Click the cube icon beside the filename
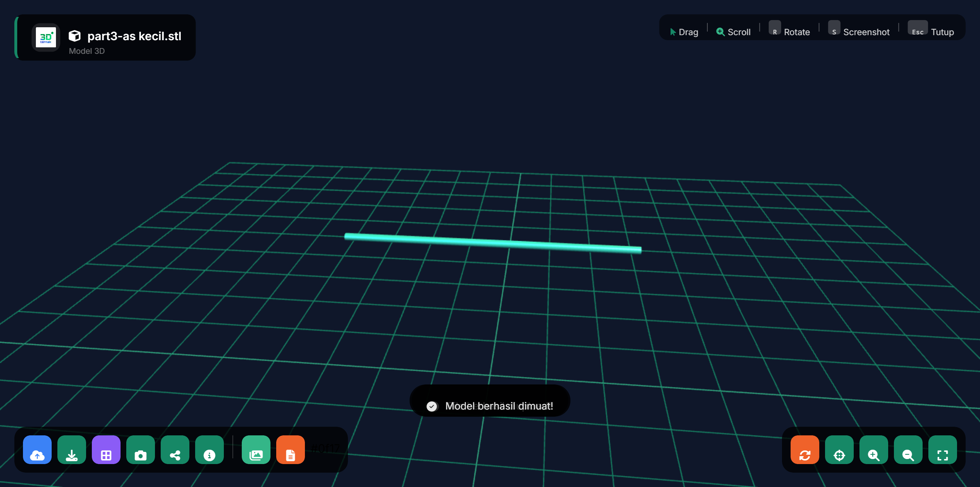 [75, 36]
